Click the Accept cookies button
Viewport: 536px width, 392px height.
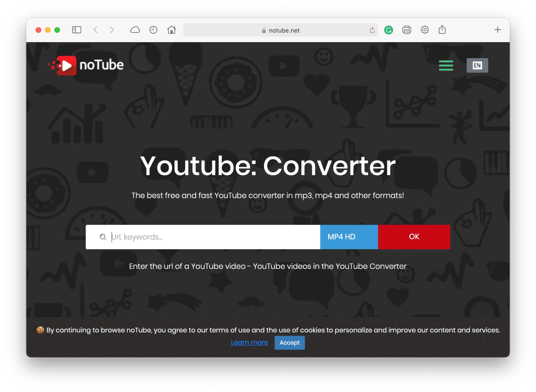click(290, 343)
